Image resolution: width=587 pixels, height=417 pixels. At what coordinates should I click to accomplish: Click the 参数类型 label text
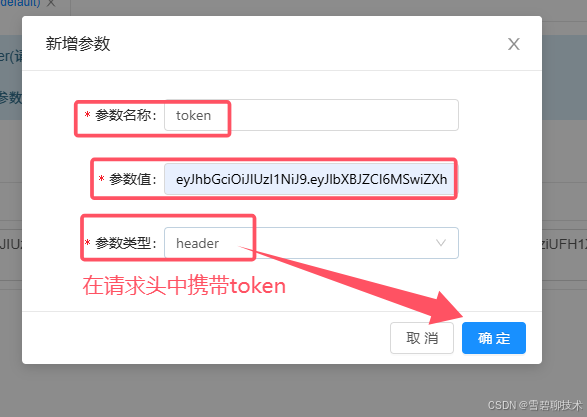click(x=125, y=243)
